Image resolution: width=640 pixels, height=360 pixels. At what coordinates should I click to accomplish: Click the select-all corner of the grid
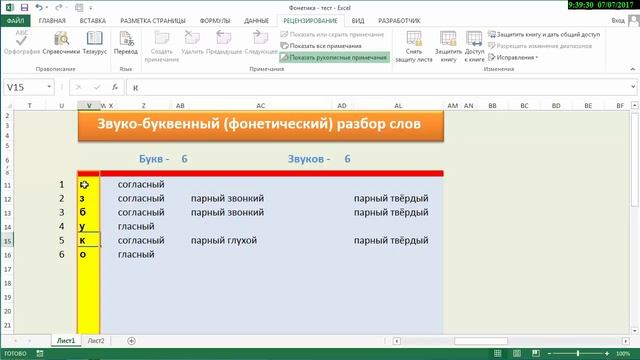point(9,106)
